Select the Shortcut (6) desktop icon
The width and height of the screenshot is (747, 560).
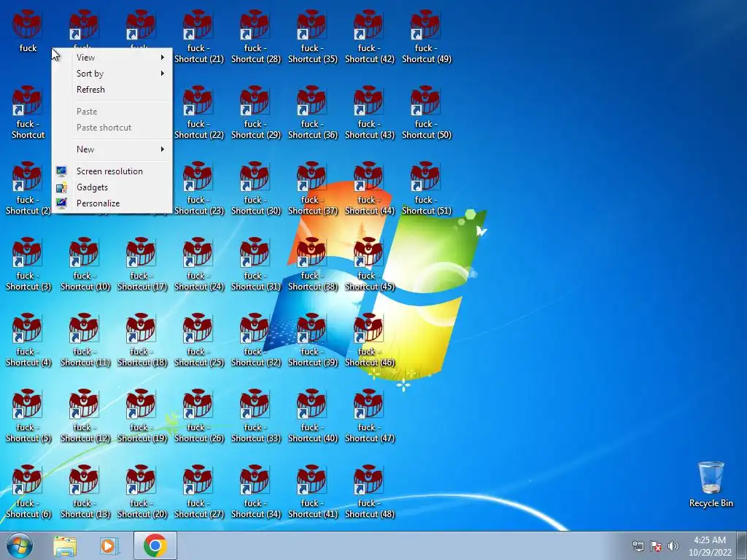click(x=28, y=492)
